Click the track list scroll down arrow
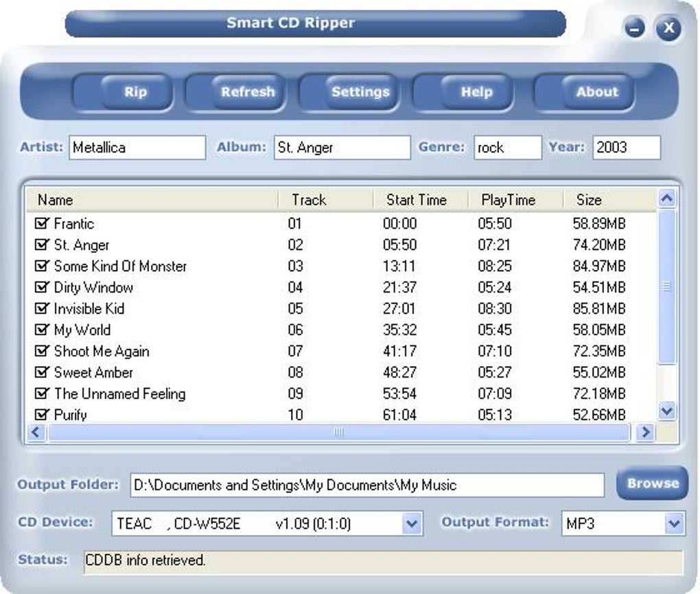This screenshot has height=594, width=700. click(x=667, y=410)
